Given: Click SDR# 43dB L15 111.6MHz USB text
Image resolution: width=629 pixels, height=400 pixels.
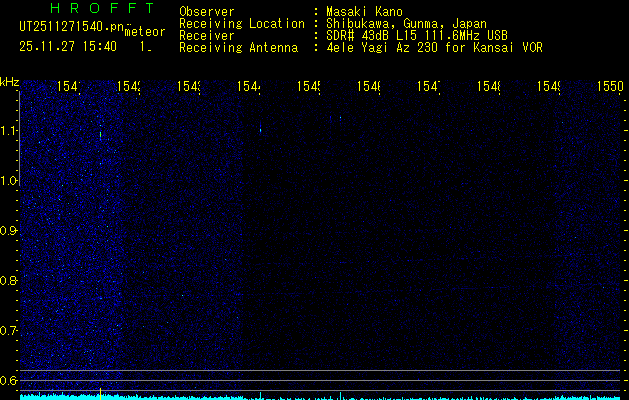Looking at the screenshot, I should point(417,36).
